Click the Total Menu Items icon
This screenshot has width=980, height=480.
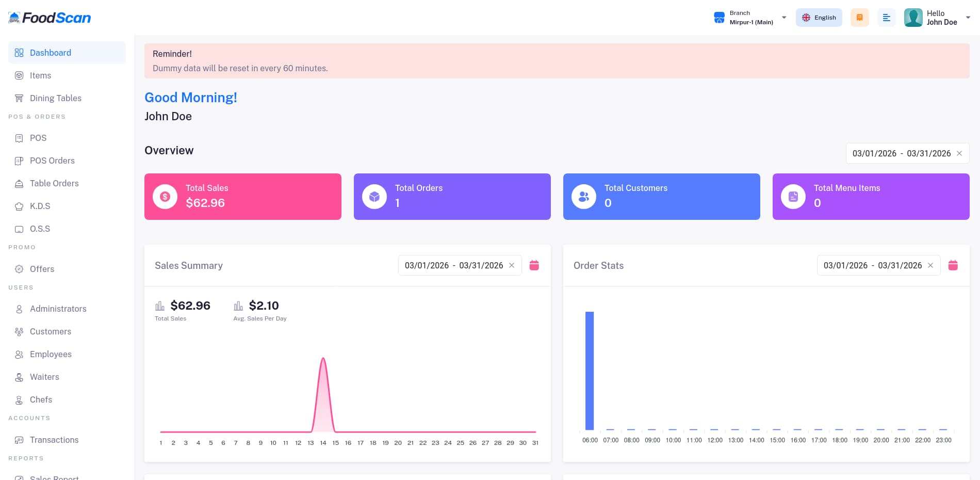793,197
